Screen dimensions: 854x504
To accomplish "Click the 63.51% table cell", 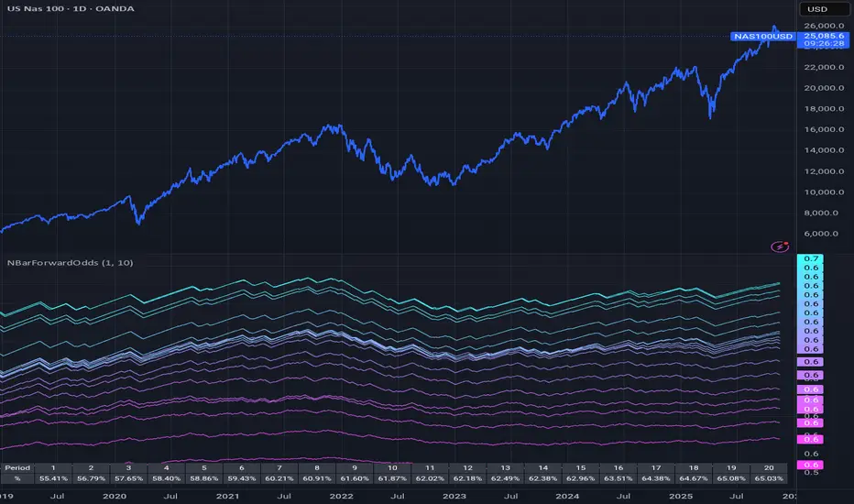I will 619,478.
